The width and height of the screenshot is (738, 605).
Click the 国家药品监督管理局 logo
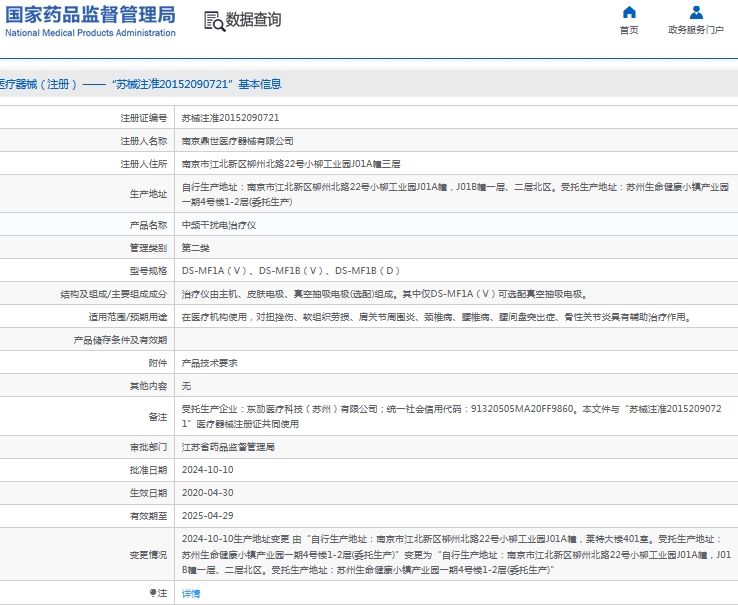coord(90,15)
